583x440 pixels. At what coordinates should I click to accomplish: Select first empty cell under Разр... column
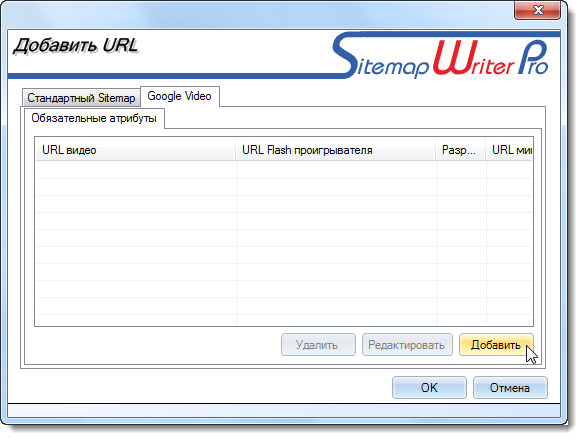[461, 170]
